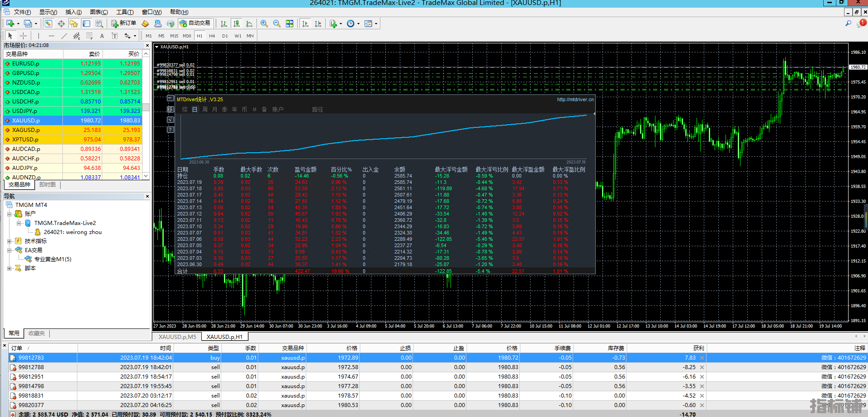Collapse the EA交易 tree node
Viewport: 868px width, 417px height.
pos(9,250)
